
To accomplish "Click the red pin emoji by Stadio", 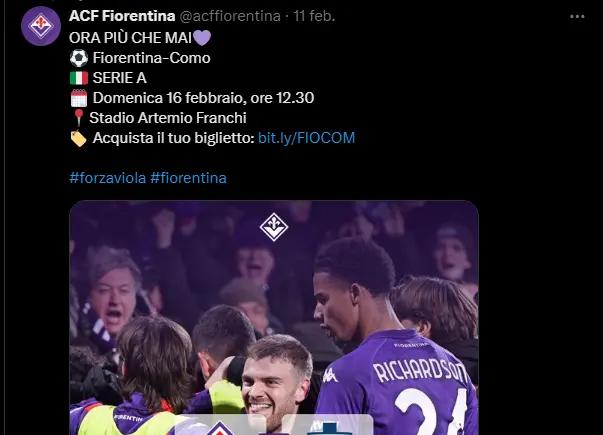I will pos(78,118).
